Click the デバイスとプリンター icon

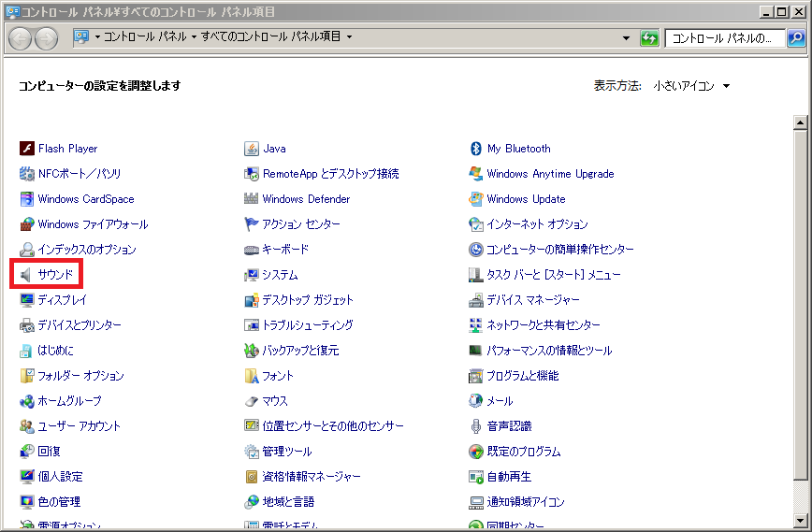coord(27,325)
